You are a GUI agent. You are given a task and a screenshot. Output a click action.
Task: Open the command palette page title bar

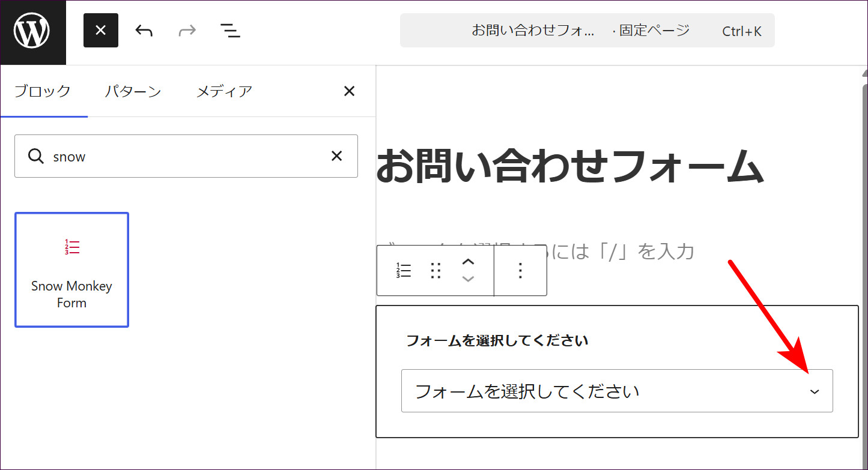coord(587,31)
